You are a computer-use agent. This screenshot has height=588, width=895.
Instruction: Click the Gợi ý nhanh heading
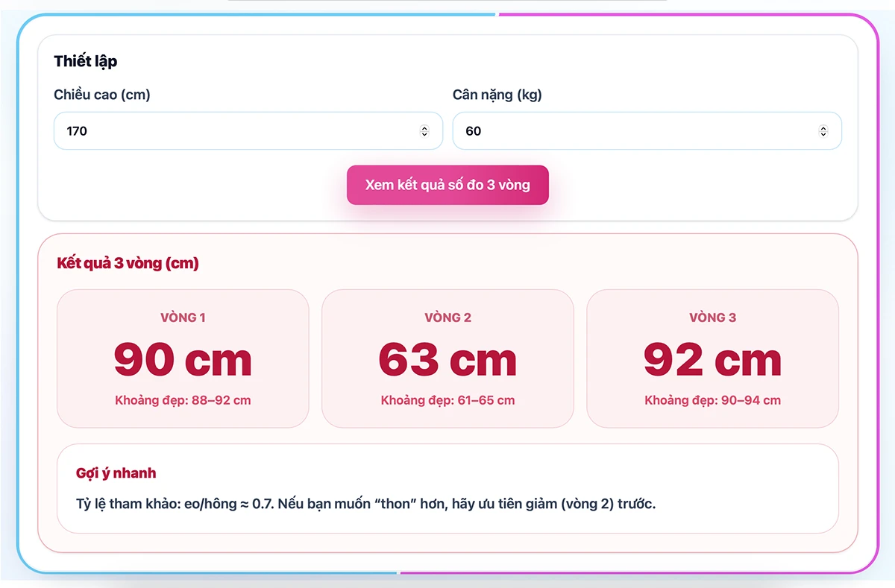click(x=116, y=473)
